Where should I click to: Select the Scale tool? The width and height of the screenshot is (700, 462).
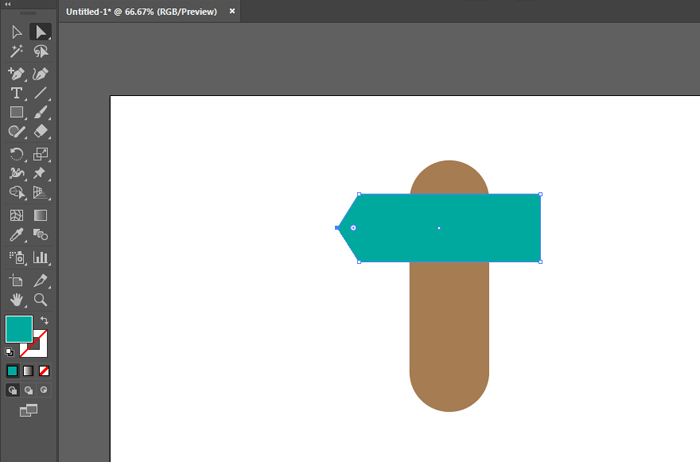[x=41, y=154]
